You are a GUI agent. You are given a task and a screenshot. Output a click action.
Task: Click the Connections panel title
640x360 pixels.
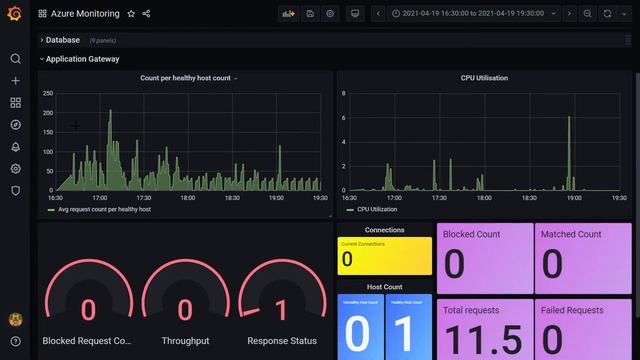tap(384, 230)
